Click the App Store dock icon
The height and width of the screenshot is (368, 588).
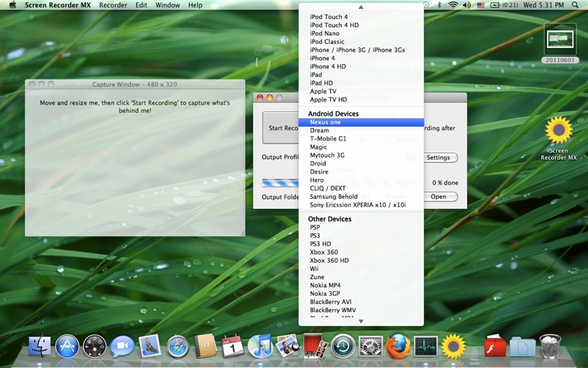[67, 345]
